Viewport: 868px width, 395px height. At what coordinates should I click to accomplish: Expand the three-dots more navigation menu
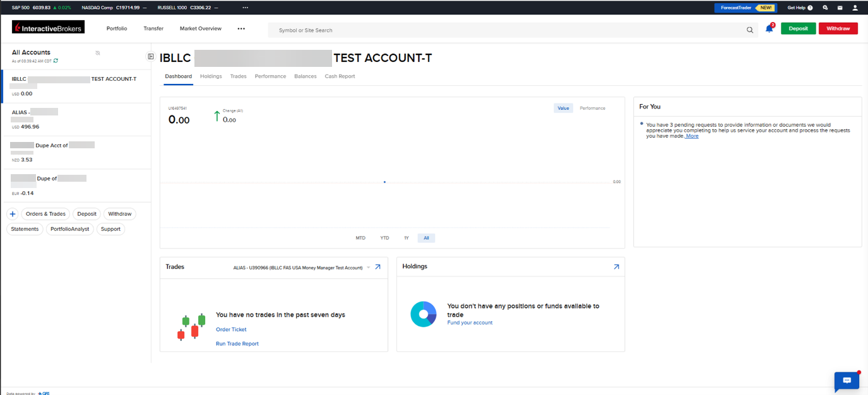pos(241,28)
